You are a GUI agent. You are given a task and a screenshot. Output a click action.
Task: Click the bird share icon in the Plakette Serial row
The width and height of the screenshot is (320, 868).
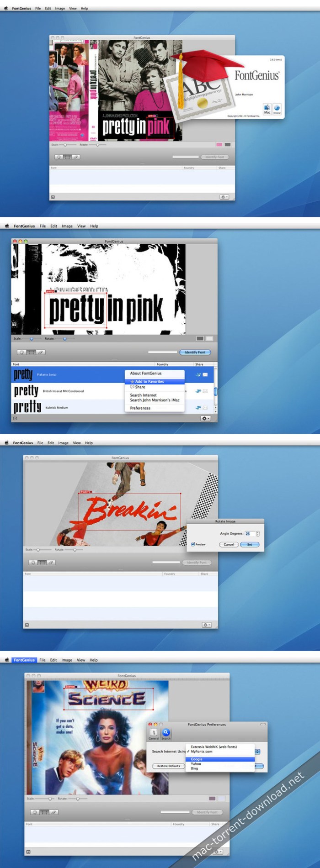click(x=198, y=374)
